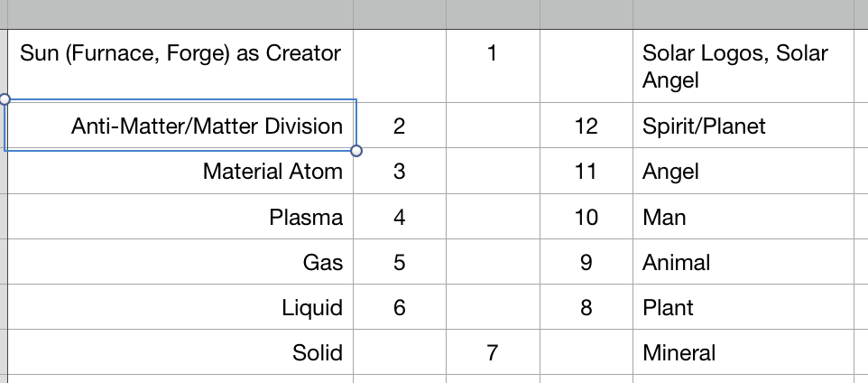Click the top-left selection handle of the selected cell

pyautogui.click(x=4, y=98)
